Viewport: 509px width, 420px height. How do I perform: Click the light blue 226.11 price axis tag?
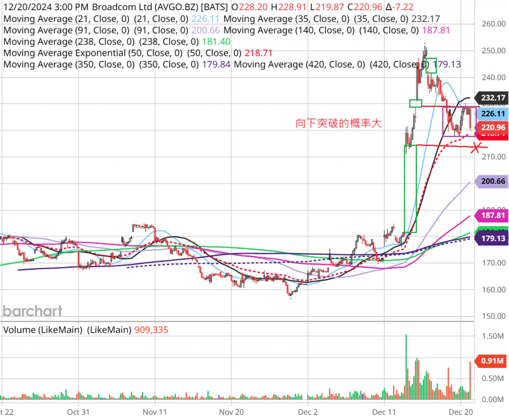pos(492,113)
